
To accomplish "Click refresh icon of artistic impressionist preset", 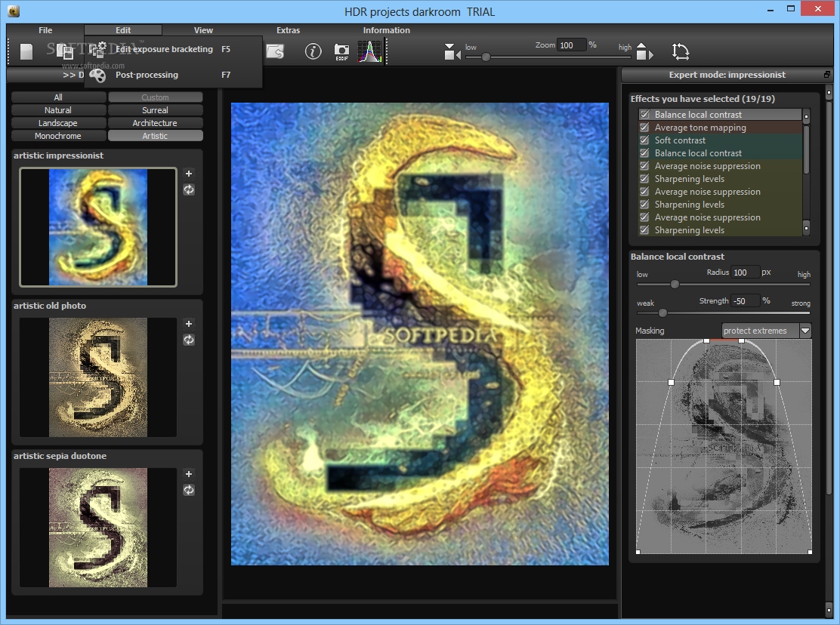I will coord(189,189).
